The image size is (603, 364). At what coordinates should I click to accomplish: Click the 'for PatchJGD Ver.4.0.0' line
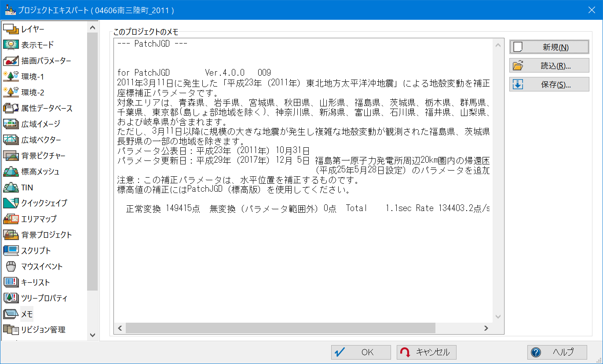click(194, 73)
